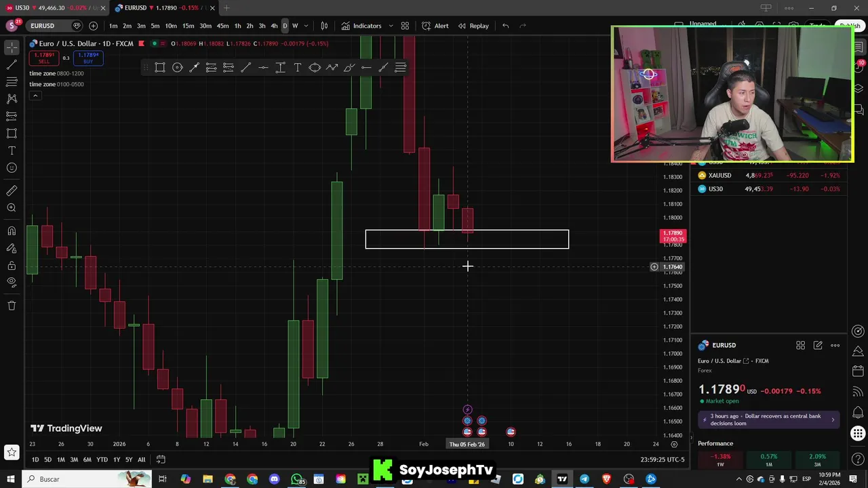The height and width of the screenshot is (488, 868).
Task: Select circle tool in floating favorites toolbar
Action: click(177, 67)
